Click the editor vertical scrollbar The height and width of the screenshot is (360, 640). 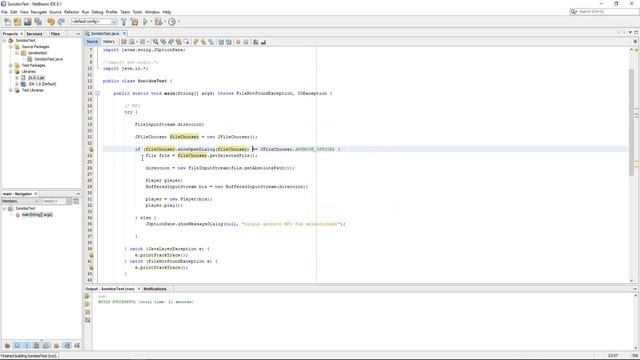click(631, 122)
